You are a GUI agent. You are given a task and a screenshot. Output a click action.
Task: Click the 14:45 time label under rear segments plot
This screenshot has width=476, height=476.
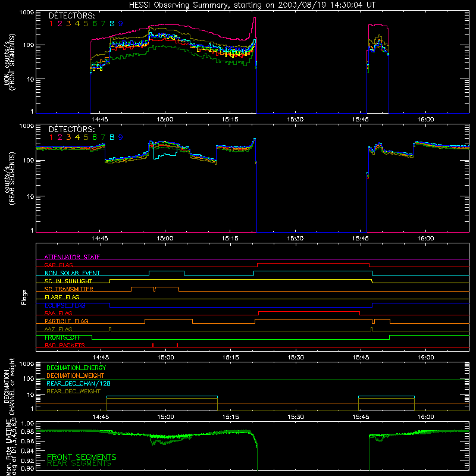click(x=99, y=239)
